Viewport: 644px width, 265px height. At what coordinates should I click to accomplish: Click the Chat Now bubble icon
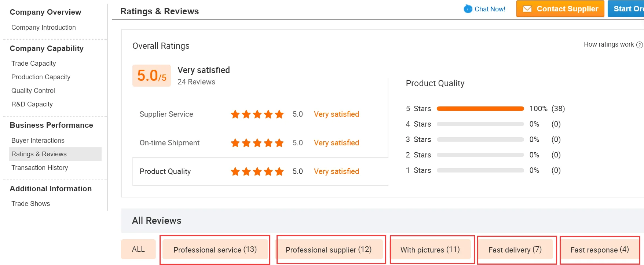[468, 9]
